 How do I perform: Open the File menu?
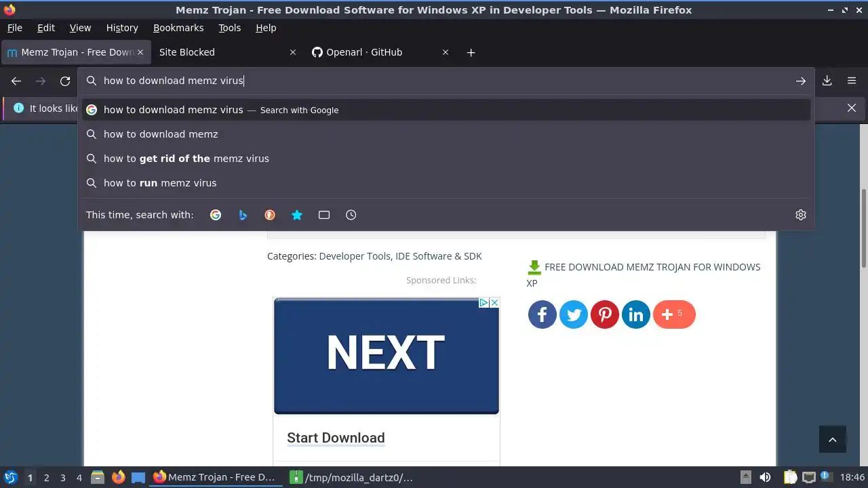(15, 28)
